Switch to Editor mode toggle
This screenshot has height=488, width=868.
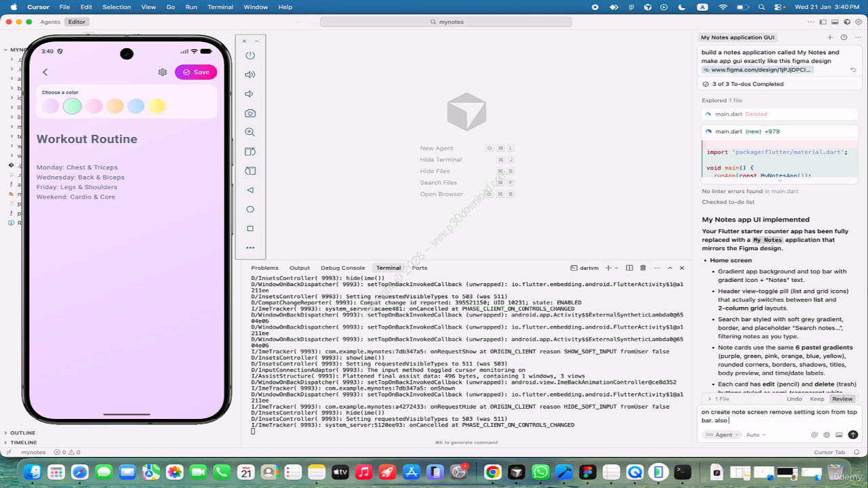click(77, 22)
